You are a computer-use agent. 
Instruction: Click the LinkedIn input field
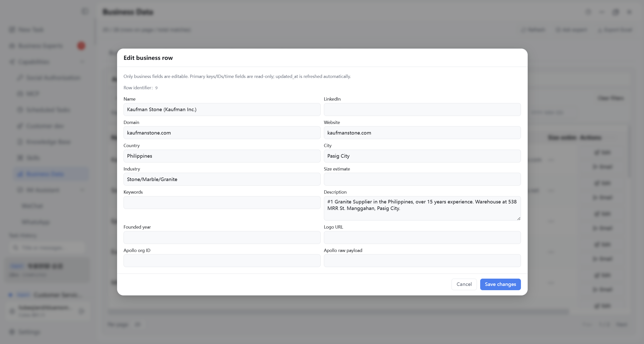(x=422, y=109)
